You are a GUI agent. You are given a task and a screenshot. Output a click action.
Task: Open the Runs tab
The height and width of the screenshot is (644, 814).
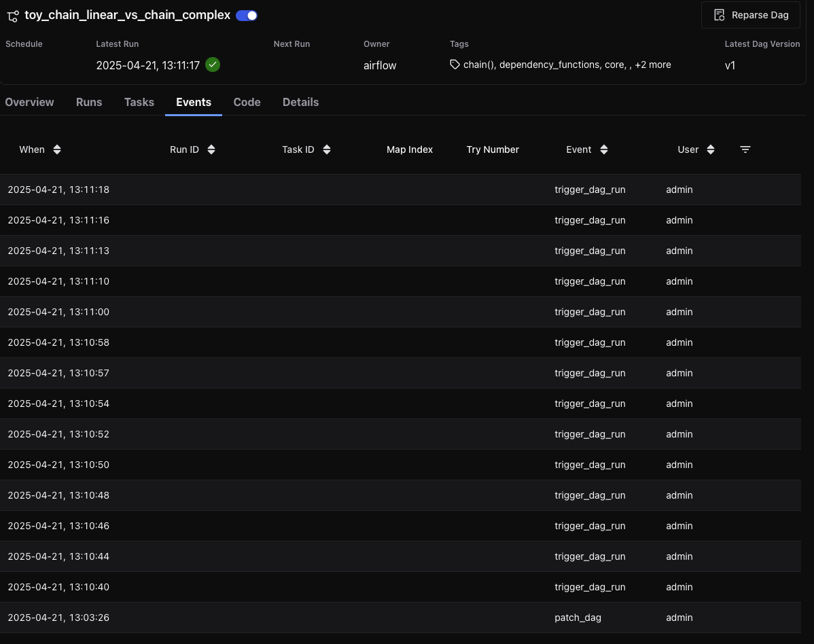pos(88,102)
